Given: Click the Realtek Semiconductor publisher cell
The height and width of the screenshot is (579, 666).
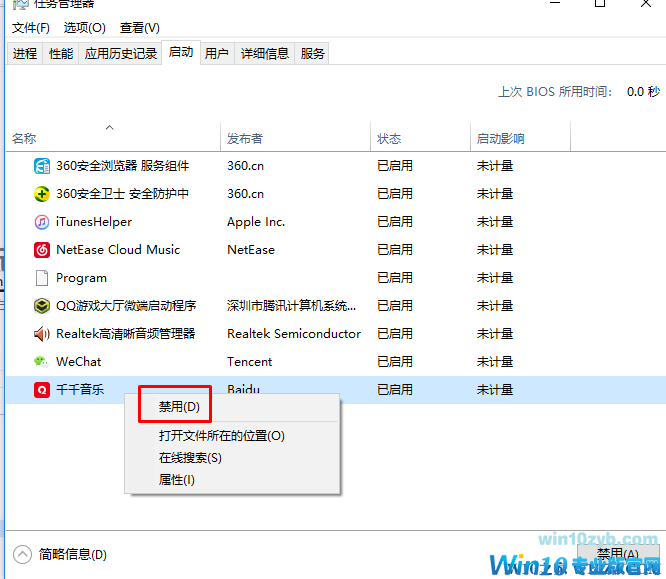Looking at the screenshot, I should pyautogui.click(x=294, y=334).
